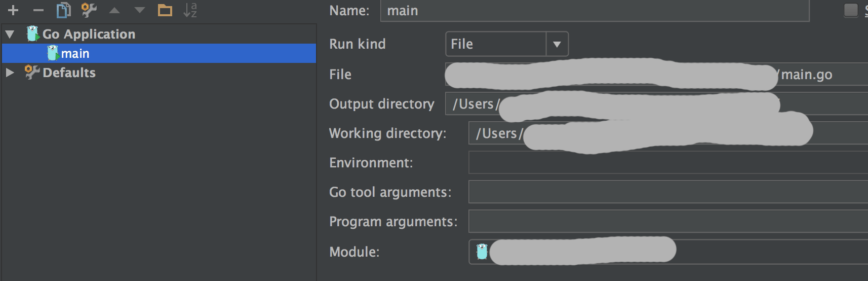
Task: Open the edit defaults wrench icon
Action: click(x=89, y=10)
